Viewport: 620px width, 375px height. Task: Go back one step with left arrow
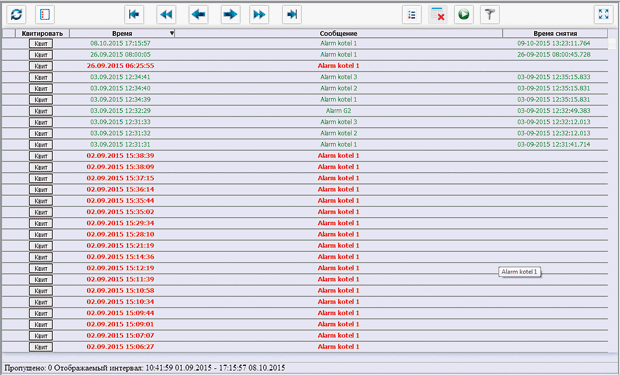pyautogui.click(x=198, y=15)
